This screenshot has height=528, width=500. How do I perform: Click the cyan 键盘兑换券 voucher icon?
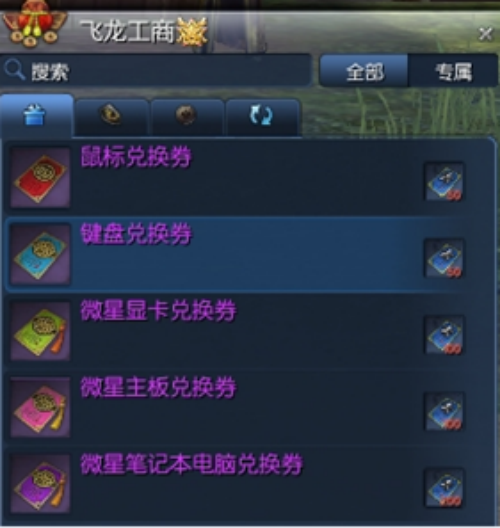coord(40,255)
